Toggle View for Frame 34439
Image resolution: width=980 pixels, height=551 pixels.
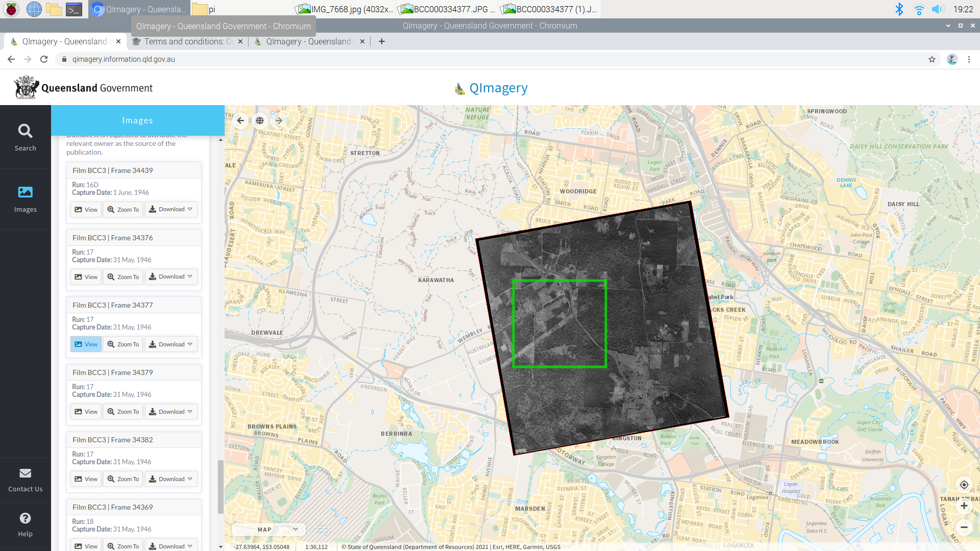coord(86,210)
